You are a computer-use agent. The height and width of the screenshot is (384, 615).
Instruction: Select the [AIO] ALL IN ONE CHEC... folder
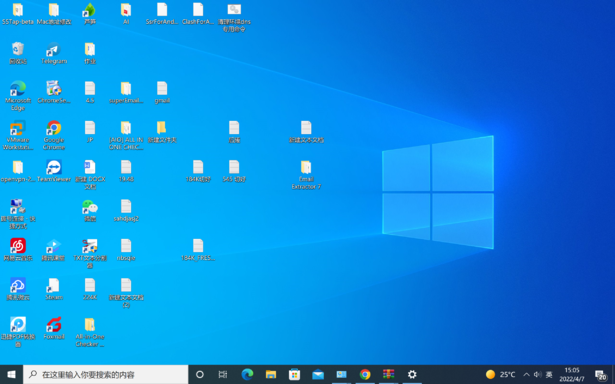tap(126, 135)
